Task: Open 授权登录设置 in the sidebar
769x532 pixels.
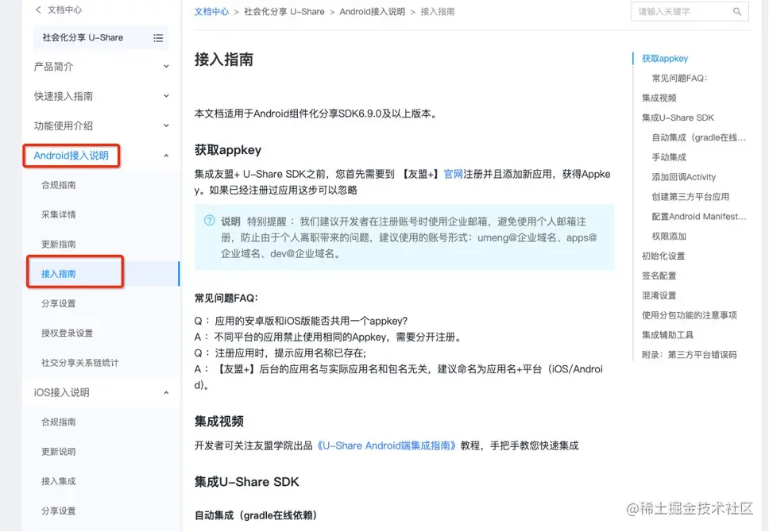Action: [68, 333]
